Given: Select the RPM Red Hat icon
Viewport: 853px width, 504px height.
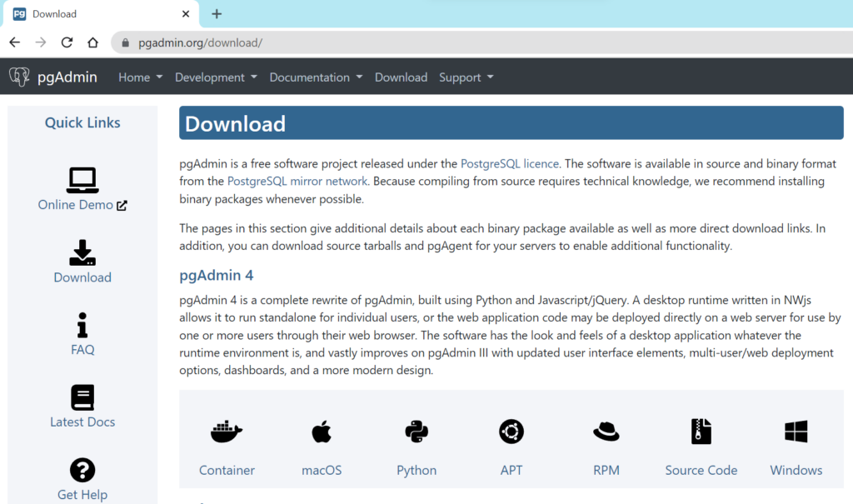Looking at the screenshot, I should pyautogui.click(x=606, y=432).
